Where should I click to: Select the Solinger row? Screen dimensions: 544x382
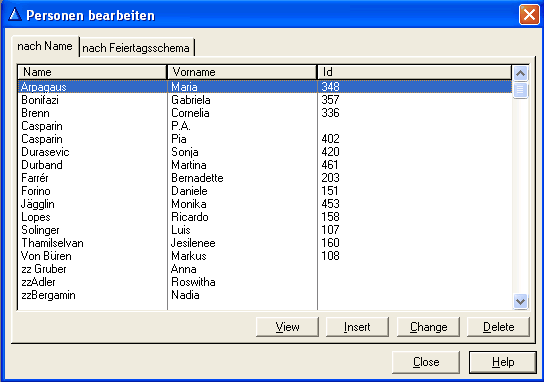(x=265, y=230)
